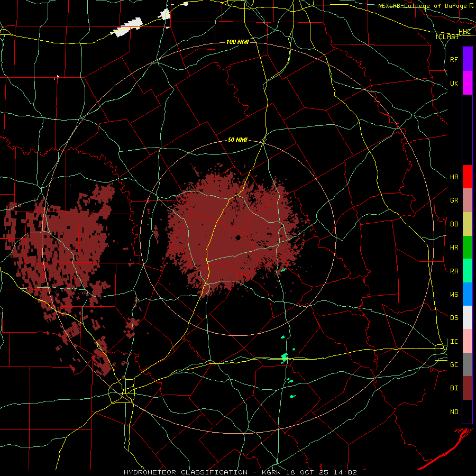Image resolution: width=476 pixels, height=476 pixels.
Task: Select the WS blue legend swatch
Action: tap(467, 294)
